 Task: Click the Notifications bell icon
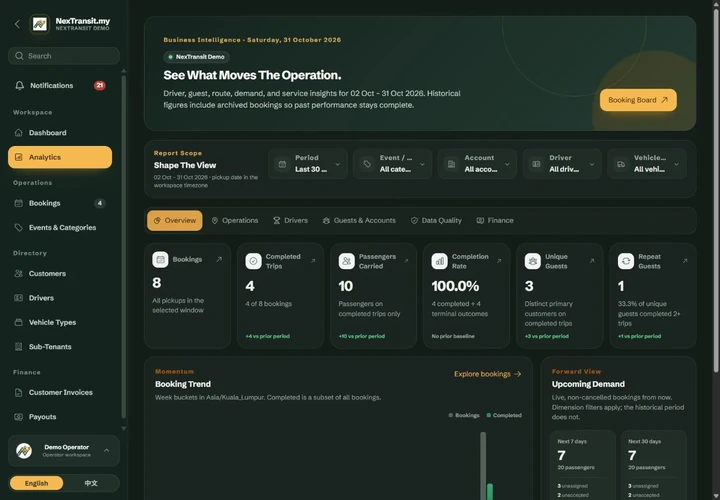19,86
